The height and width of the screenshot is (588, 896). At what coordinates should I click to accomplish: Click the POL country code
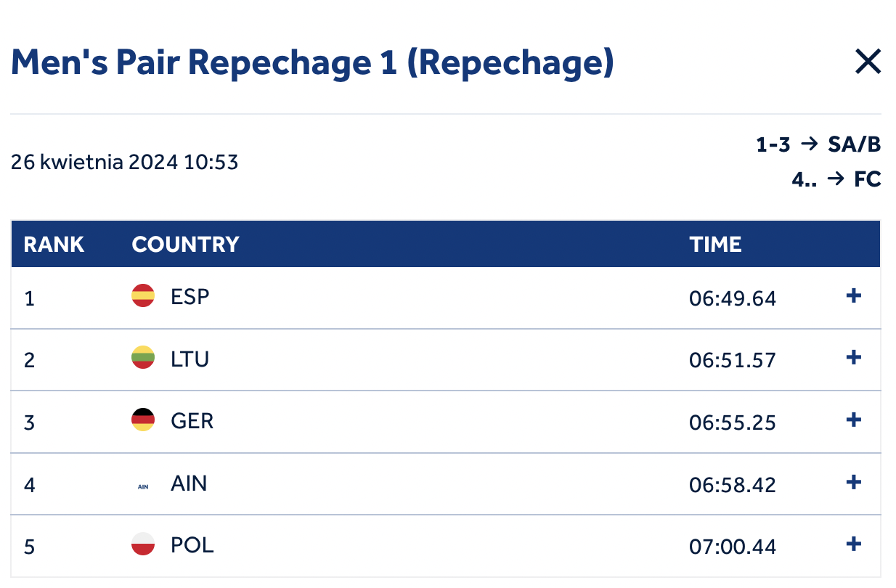192,545
